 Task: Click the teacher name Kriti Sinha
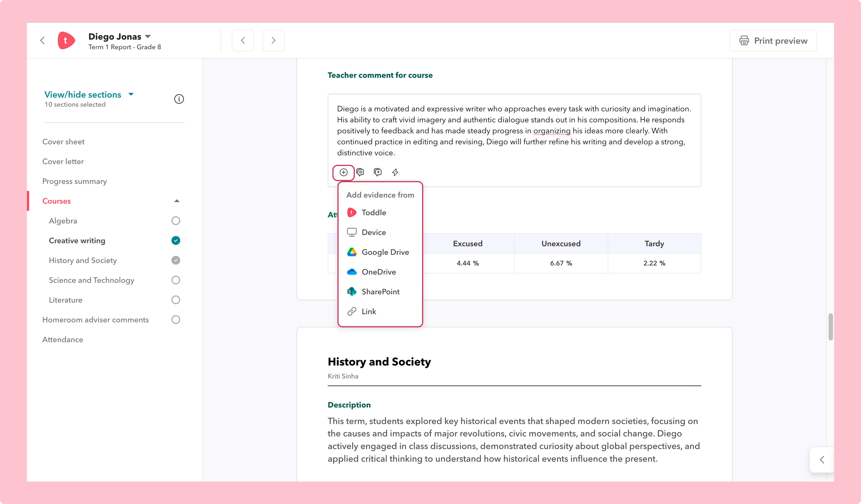pyautogui.click(x=343, y=376)
